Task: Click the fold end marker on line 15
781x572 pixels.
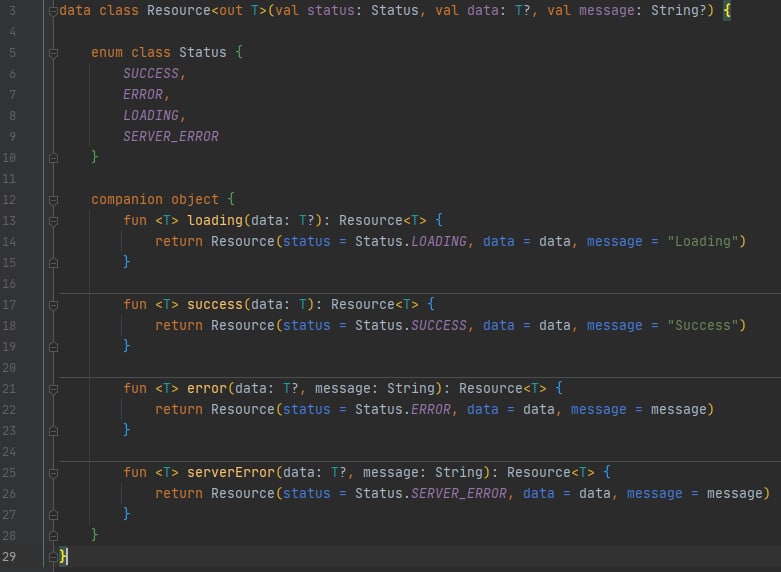Action: click(x=53, y=263)
